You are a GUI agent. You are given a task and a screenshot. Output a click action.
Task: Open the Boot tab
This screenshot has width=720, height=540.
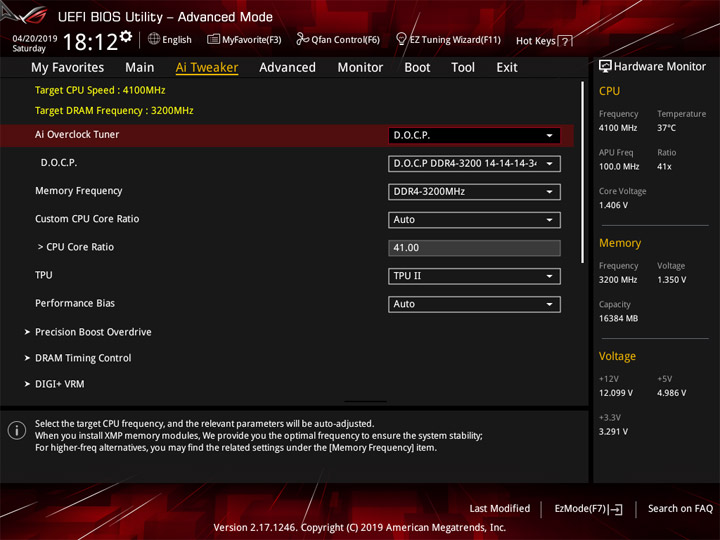click(x=417, y=68)
